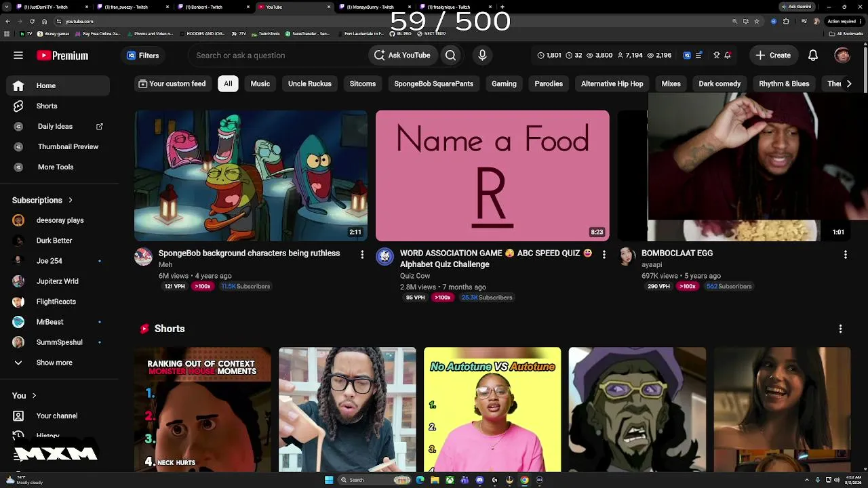
Task: Select the All filter chip
Action: click(x=228, y=84)
